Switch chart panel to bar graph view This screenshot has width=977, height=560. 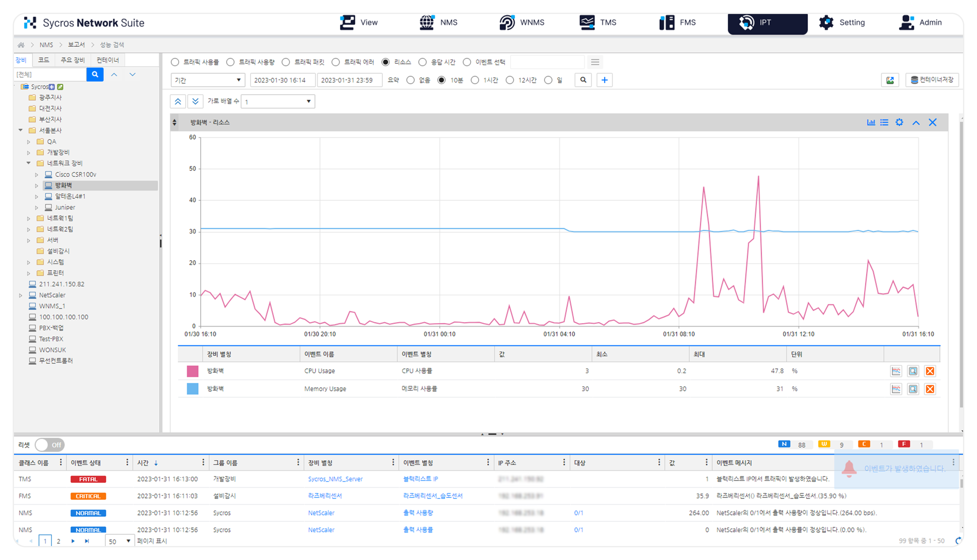(x=871, y=122)
